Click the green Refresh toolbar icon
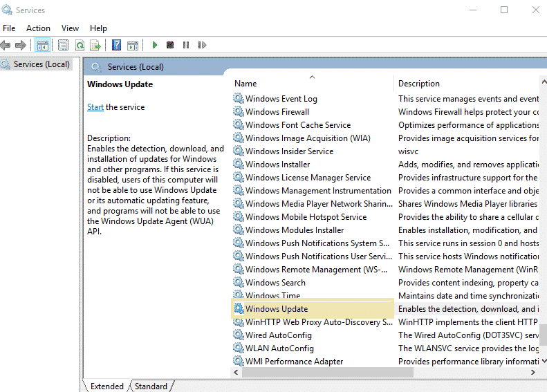The image size is (547, 392). 80,45
